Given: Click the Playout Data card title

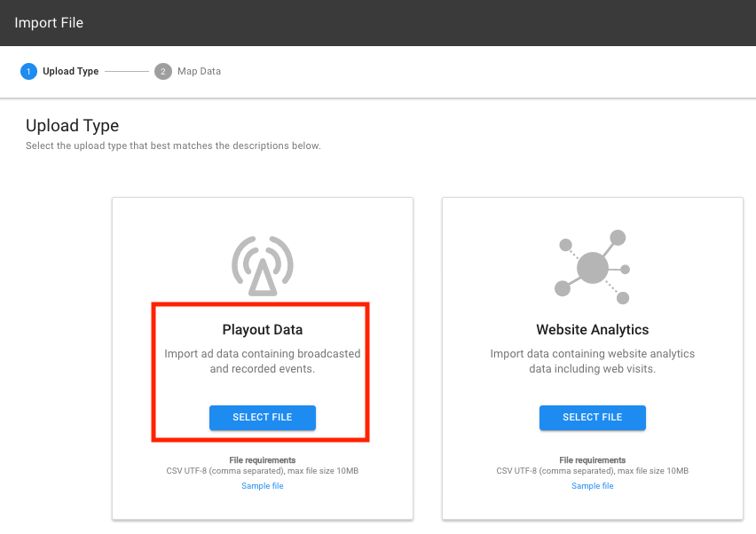Looking at the screenshot, I should tap(262, 330).
